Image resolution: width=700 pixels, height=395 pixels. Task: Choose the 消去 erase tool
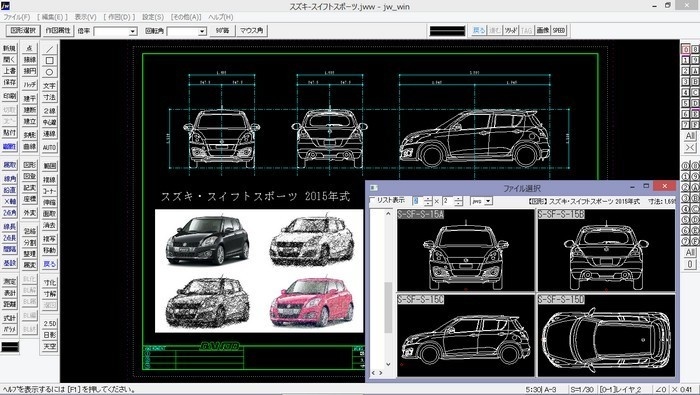(x=50, y=225)
